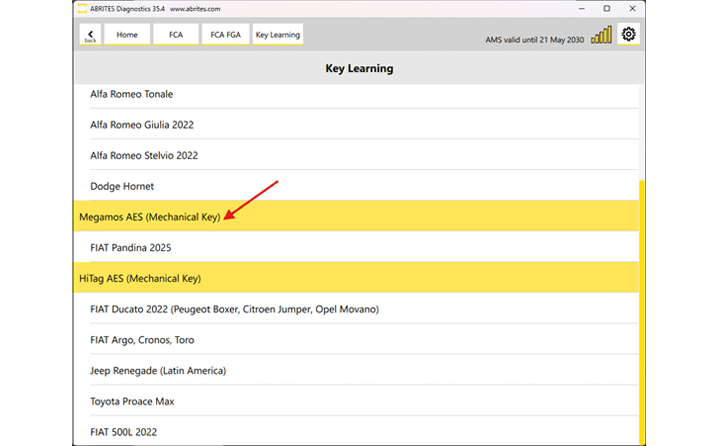Click the signal strength bars icon

601,36
